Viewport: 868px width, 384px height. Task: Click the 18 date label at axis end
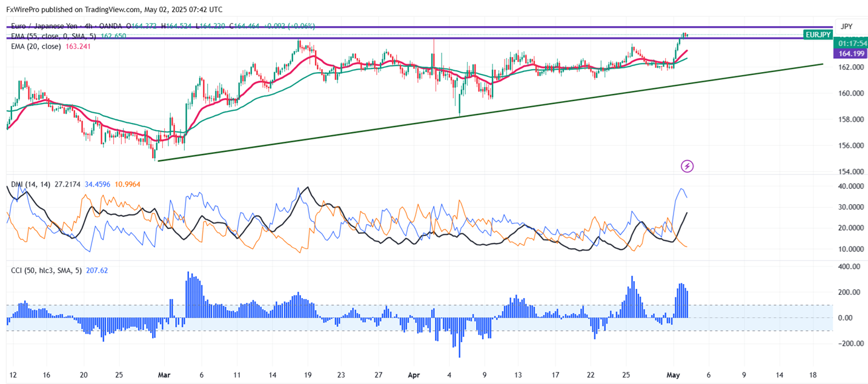pos(813,374)
